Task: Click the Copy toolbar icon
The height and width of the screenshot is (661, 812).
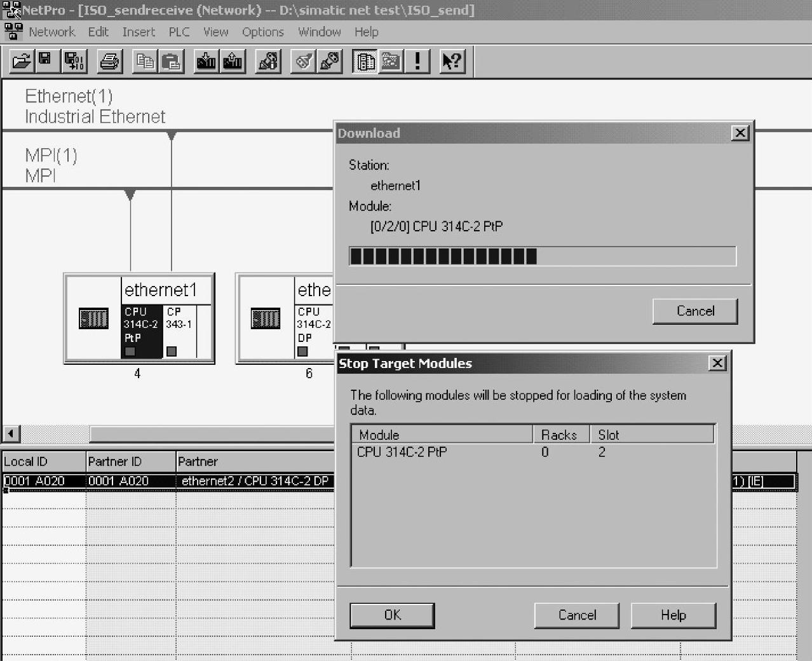Action: click(145, 61)
